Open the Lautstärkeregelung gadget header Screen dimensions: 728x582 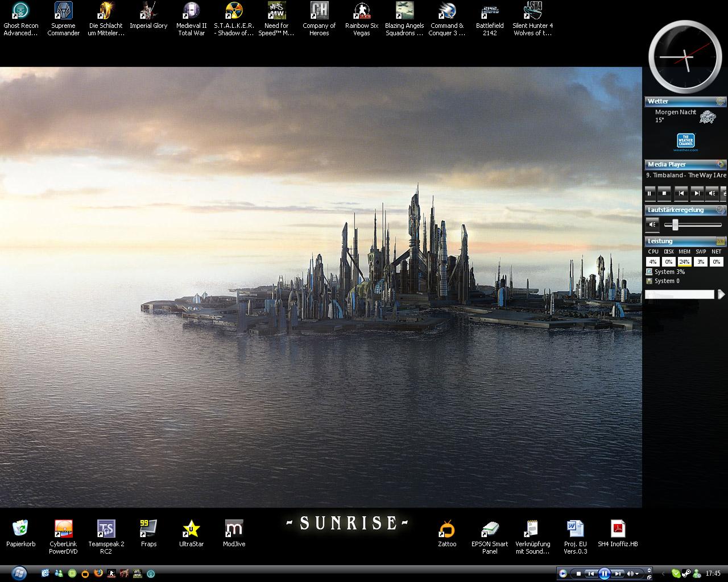click(685, 210)
